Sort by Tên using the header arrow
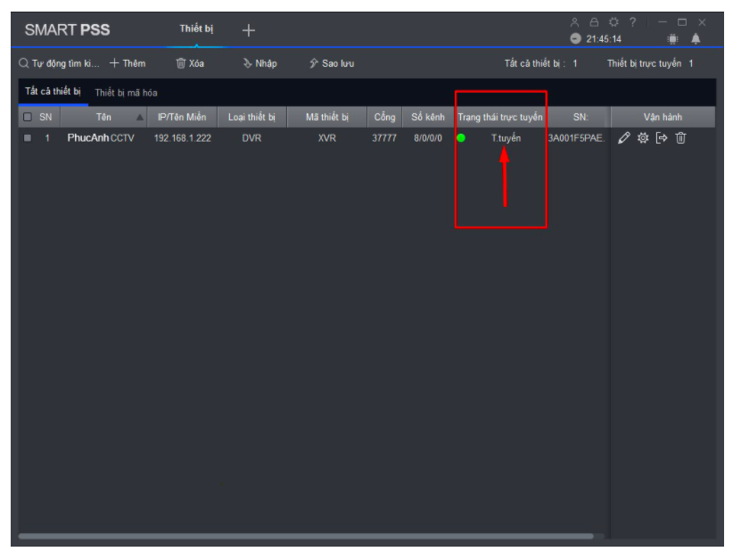 coord(139,118)
